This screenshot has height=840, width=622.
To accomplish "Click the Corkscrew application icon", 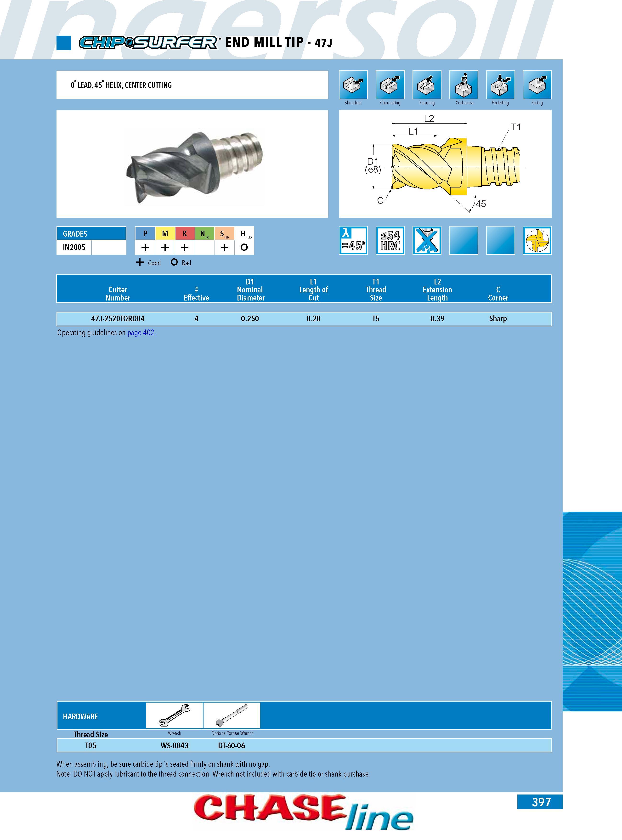I will pyautogui.click(x=464, y=85).
